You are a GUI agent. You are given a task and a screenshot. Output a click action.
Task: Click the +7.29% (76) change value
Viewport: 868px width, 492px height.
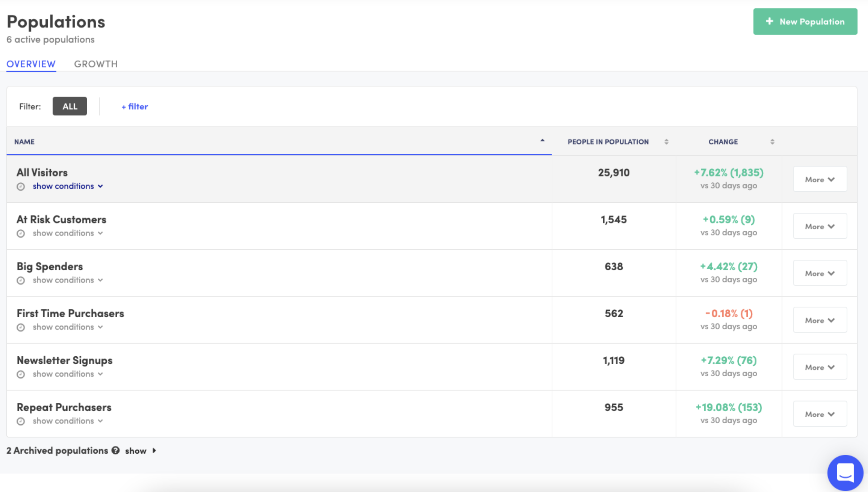click(x=729, y=360)
